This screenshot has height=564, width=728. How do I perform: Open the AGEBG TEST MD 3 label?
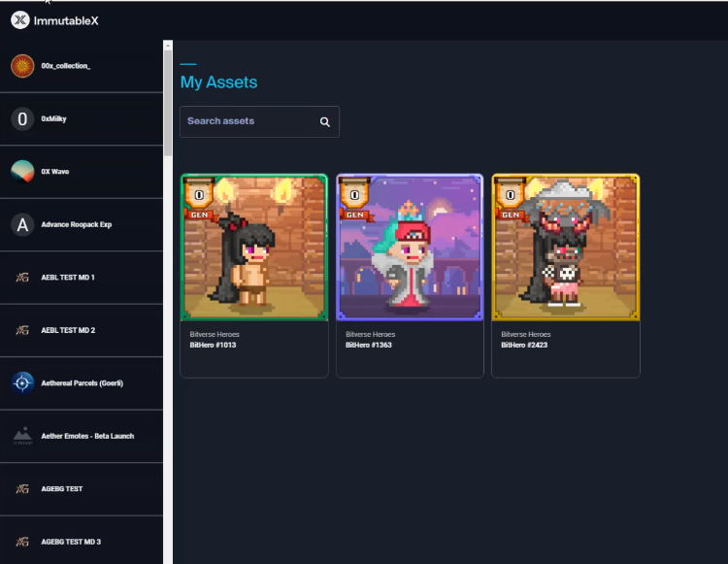[71, 542]
